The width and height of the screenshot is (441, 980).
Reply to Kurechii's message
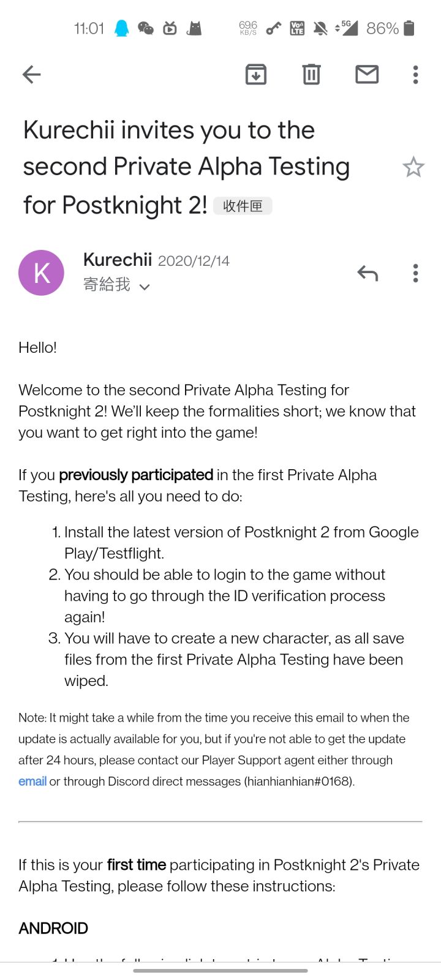[x=367, y=273]
